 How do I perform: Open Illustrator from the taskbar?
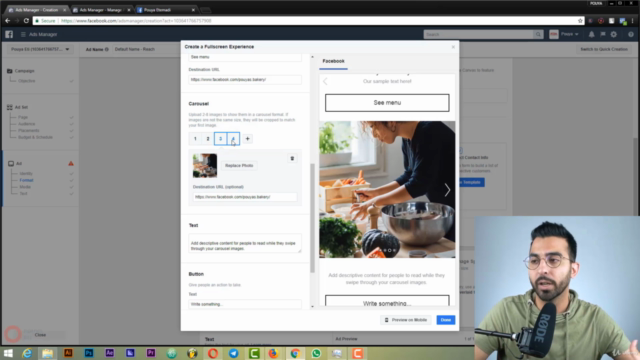[x=68, y=353]
